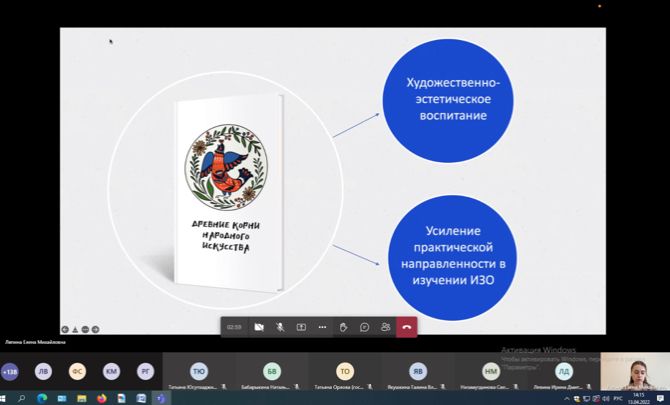Select the ФС participant avatar
Screen dimensions: 670x405
(77, 370)
